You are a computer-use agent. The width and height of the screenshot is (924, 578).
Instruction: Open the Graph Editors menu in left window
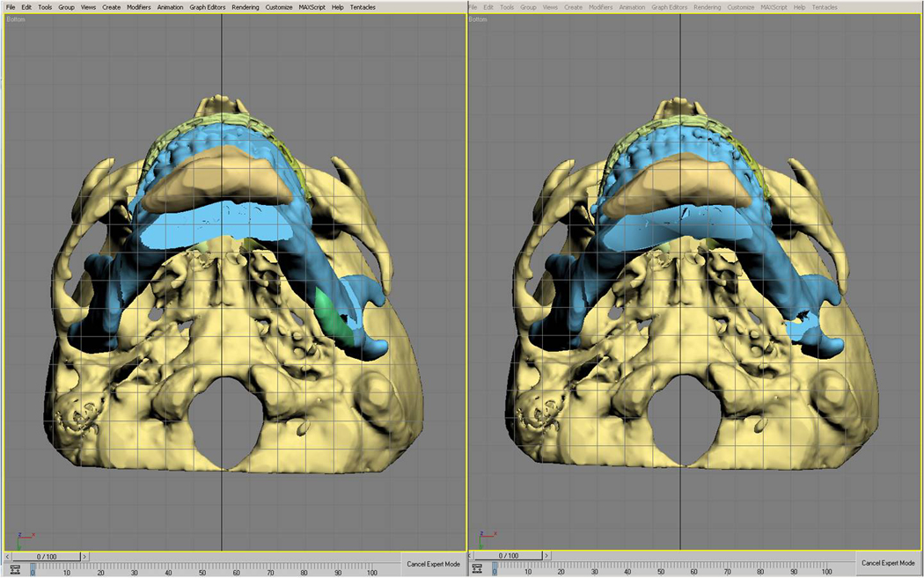click(x=208, y=7)
